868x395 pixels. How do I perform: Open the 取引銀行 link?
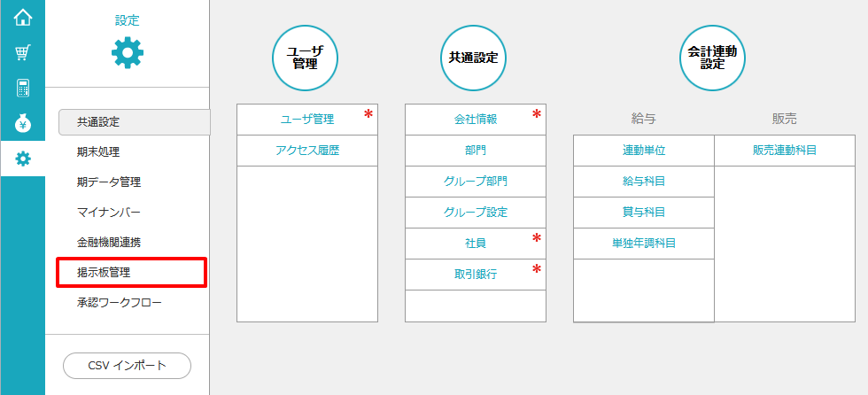coord(475,274)
